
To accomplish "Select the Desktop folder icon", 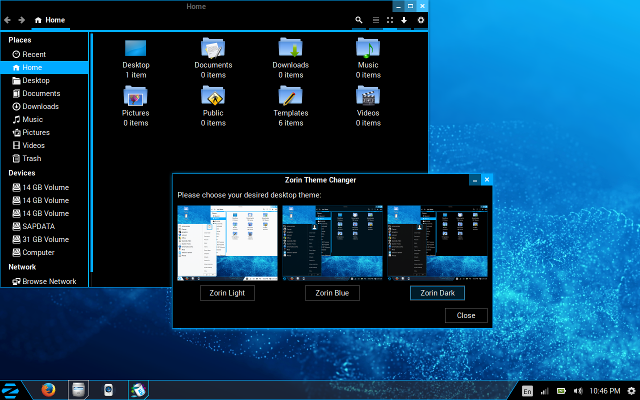I will click(136, 48).
